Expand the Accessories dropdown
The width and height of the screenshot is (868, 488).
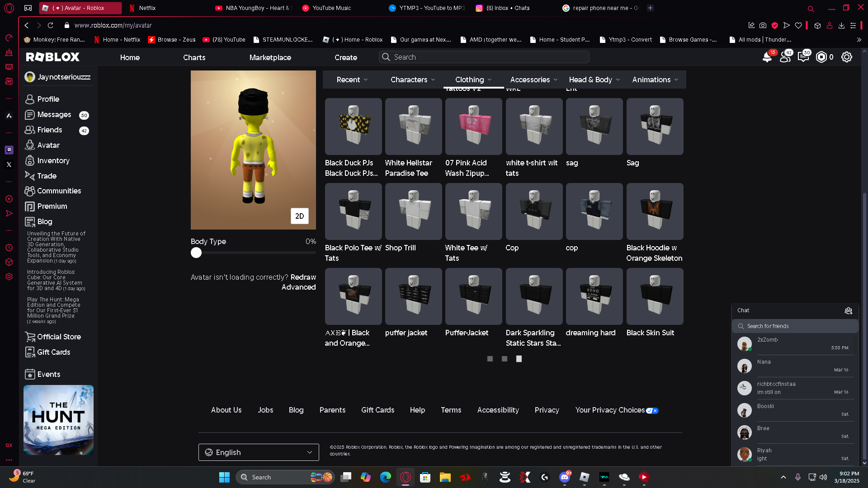tap(534, 80)
